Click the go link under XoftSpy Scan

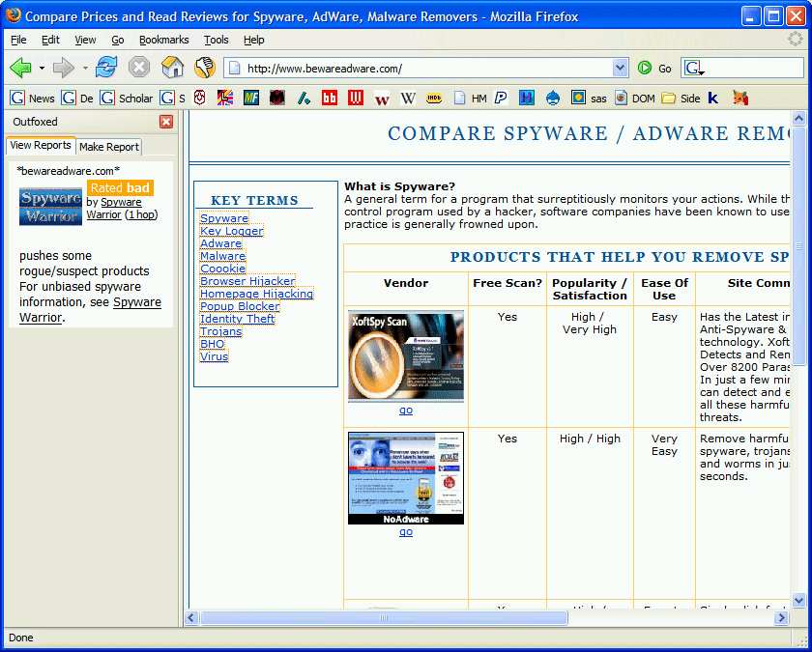tap(406, 411)
